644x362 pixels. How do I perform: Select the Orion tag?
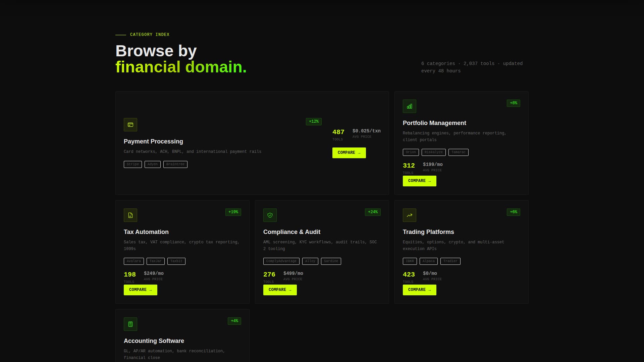pyautogui.click(x=411, y=152)
